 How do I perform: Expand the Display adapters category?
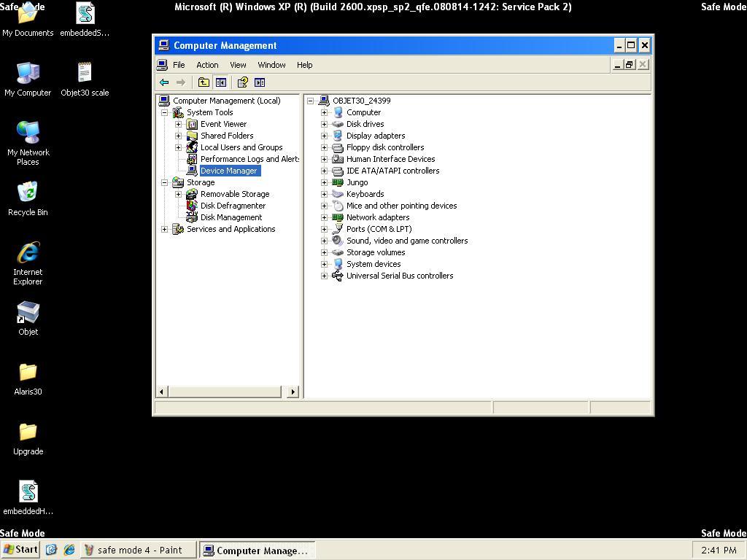click(325, 136)
